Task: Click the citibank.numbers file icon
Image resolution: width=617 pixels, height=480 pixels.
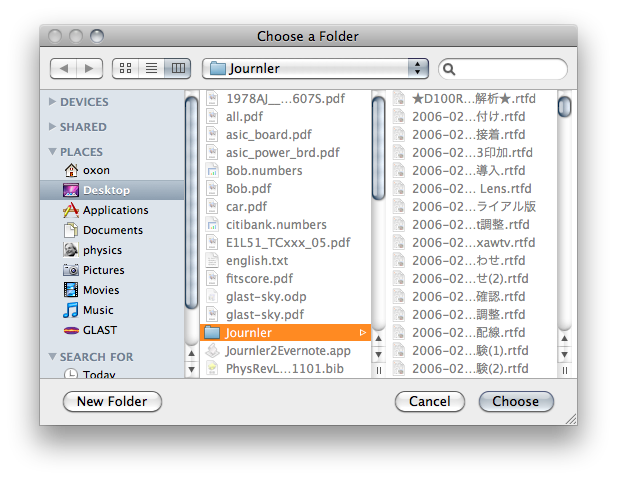Action: click(x=212, y=224)
